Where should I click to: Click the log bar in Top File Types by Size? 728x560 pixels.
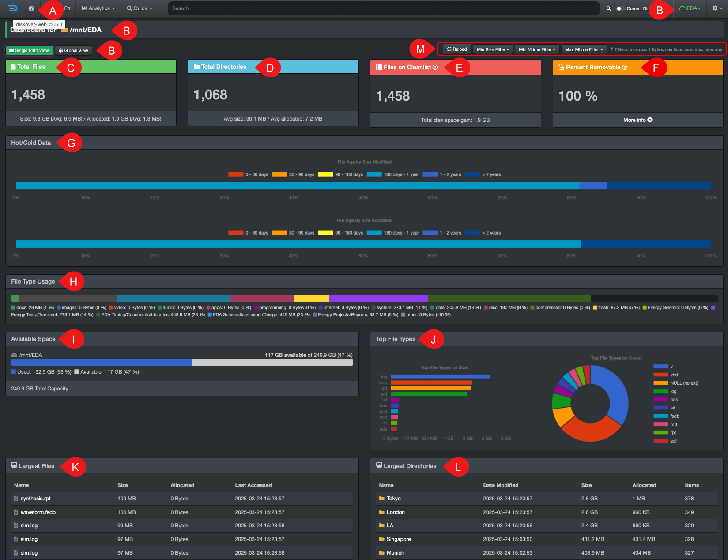pyautogui.click(x=440, y=377)
